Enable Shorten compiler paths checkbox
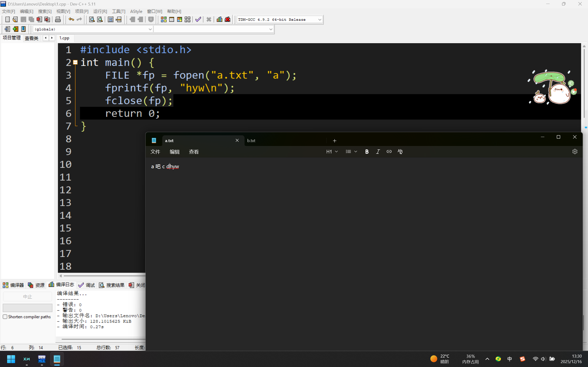Image resolution: width=588 pixels, height=367 pixels. click(x=5, y=317)
